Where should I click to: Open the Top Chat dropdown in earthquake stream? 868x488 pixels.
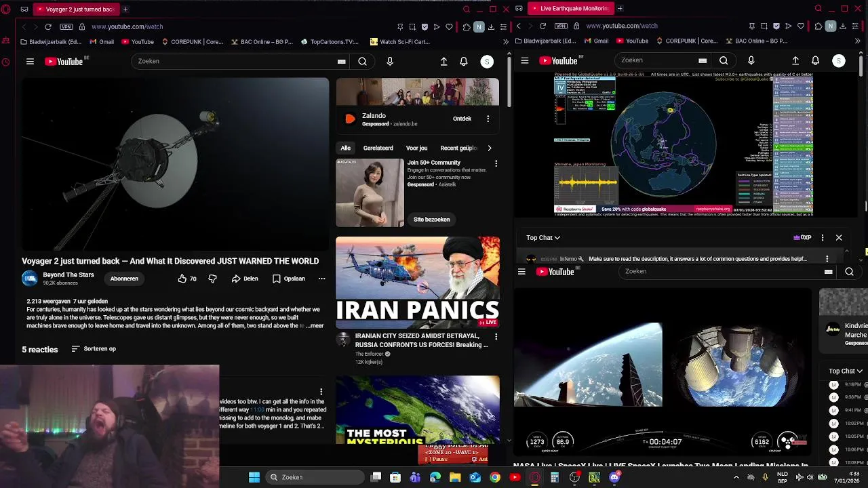(543, 238)
